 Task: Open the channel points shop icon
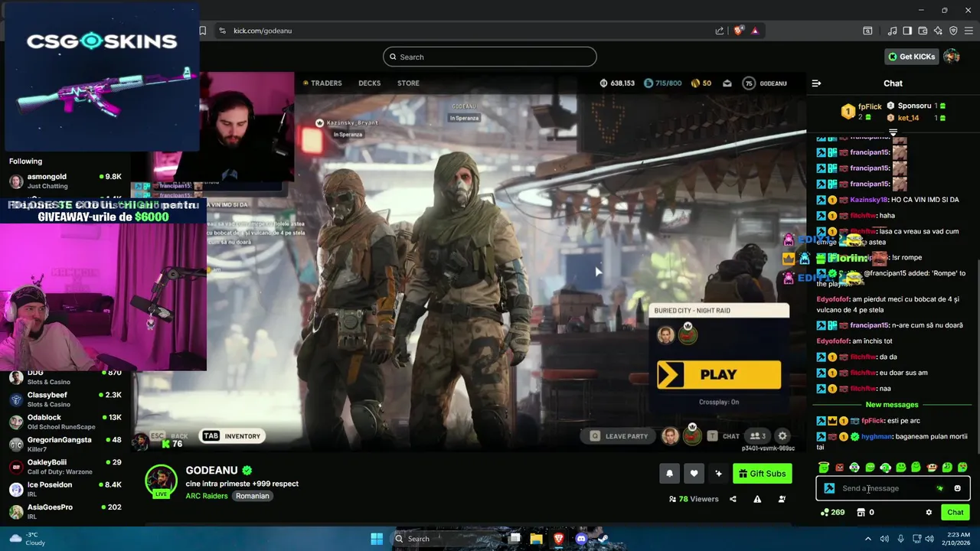click(x=861, y=513)
